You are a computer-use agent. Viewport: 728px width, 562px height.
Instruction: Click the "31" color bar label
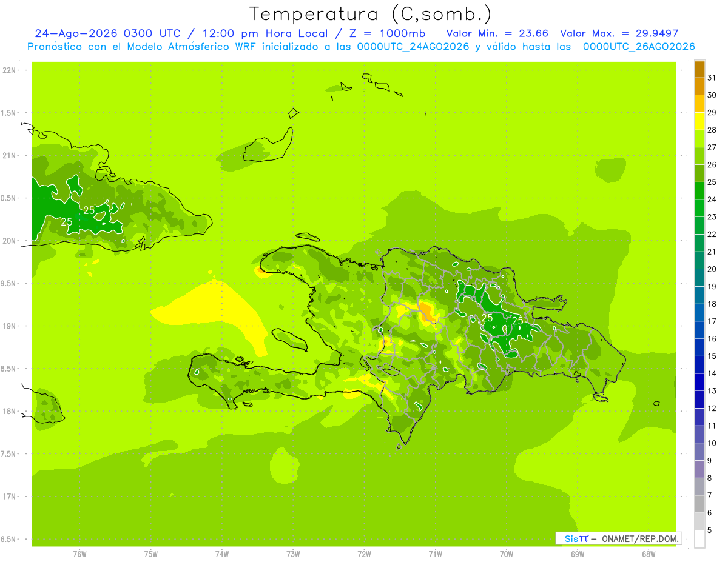[712, 78]
